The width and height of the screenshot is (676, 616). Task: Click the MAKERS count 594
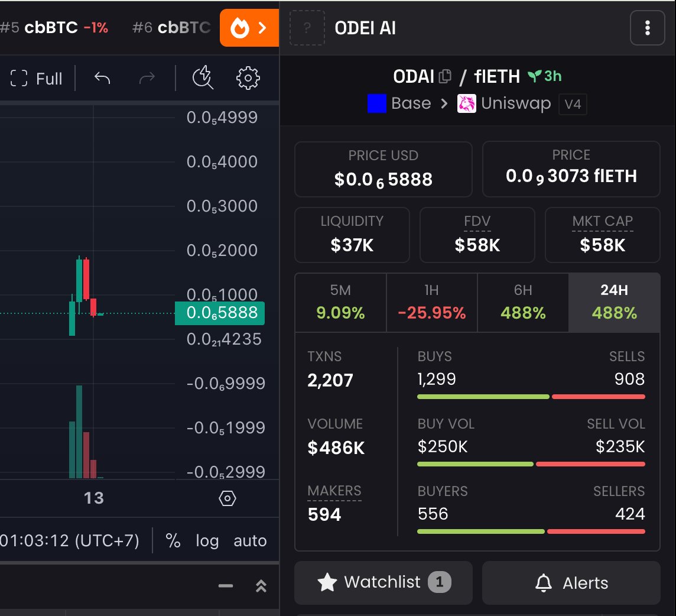pos(324,515)
